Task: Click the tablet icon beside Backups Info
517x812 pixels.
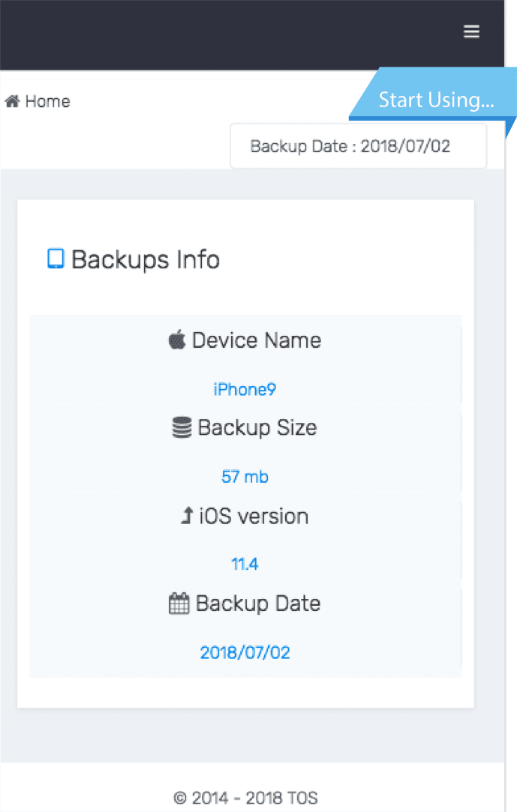Action: [56, 259]
